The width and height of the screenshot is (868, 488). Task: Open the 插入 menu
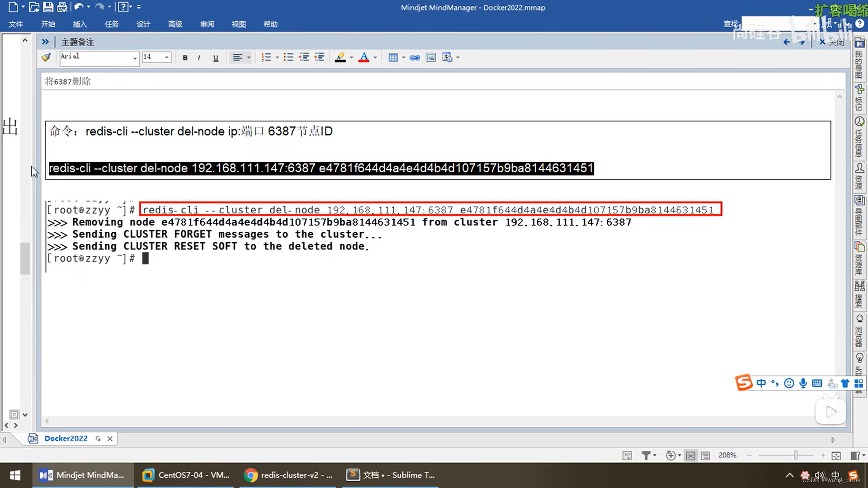(x=80, y=24)
